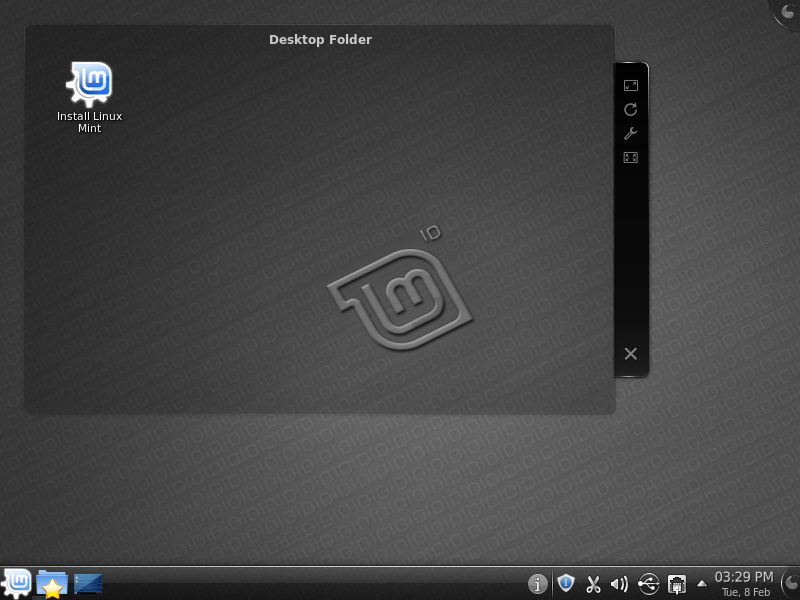
Task: Expand the hidden system tray icons arrow
Action: coord(701,583)
